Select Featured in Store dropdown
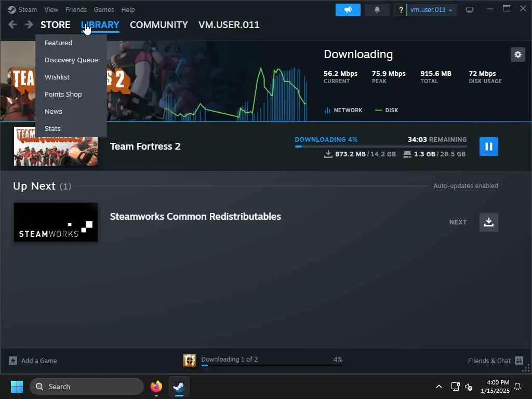Screen dimensions: 532x399 coord(71,43)
